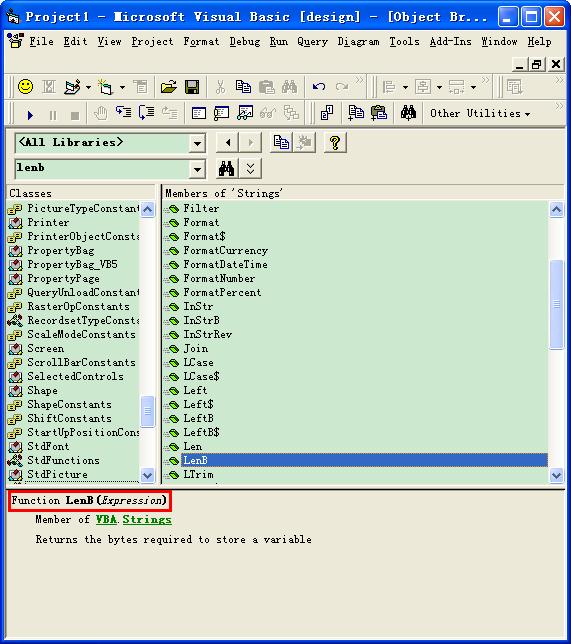Screen dimensions: 571x644
Task: Click the Break pause icon
Action: pyautogui.click(x=53, y=115)
